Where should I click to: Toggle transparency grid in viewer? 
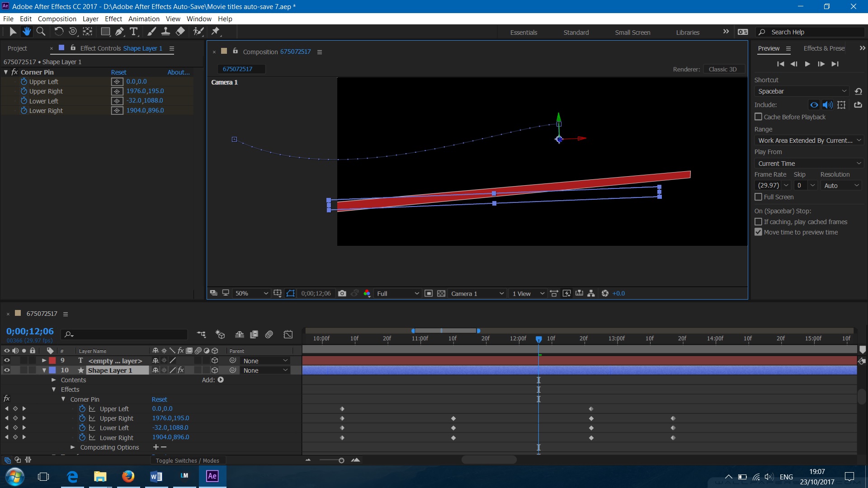click(x=441, y=293)
